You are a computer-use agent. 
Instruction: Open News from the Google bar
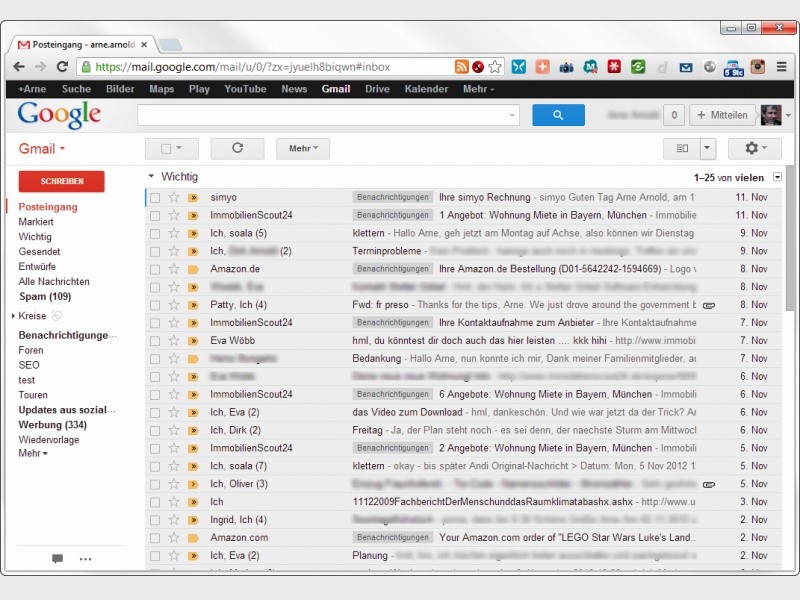tap(294, 89)
